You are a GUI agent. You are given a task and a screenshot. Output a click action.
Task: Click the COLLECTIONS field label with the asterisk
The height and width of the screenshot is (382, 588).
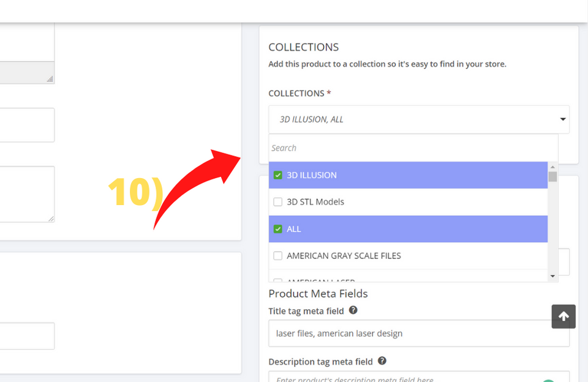pos(300,93)
